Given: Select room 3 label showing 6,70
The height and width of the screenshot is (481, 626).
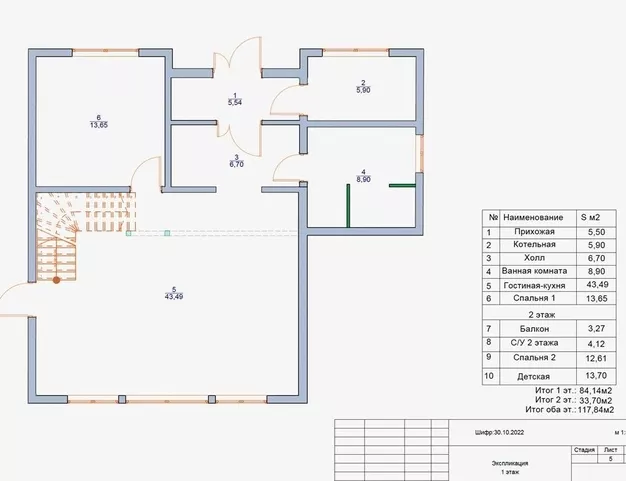Looking at the screenshot, I should (x=235, y=162).
